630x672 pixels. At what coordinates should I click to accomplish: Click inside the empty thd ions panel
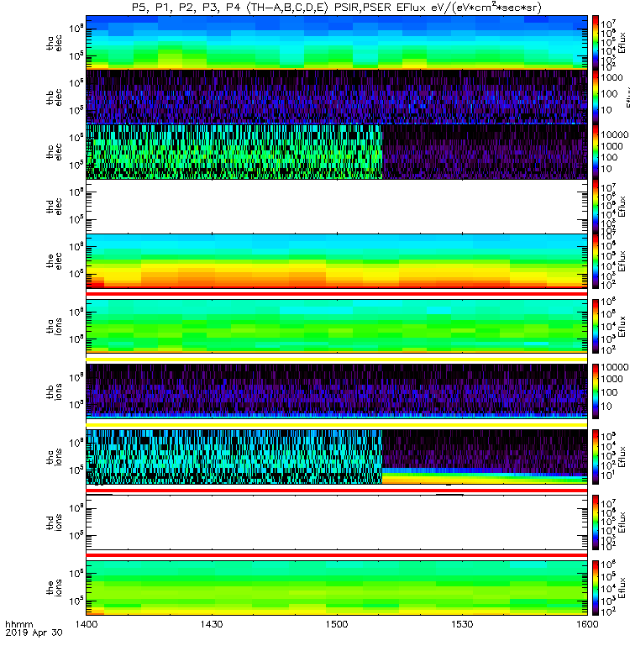click(337, 522)
